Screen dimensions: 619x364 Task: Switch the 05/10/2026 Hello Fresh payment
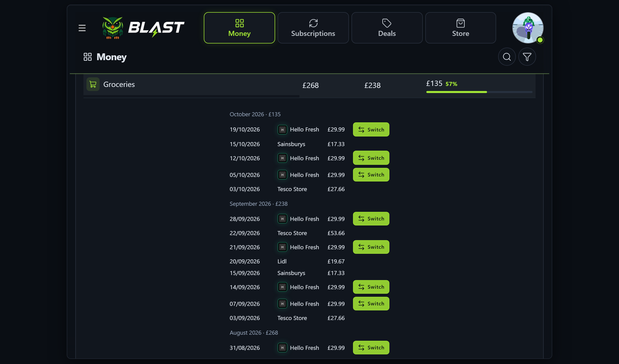click(371, 175)
